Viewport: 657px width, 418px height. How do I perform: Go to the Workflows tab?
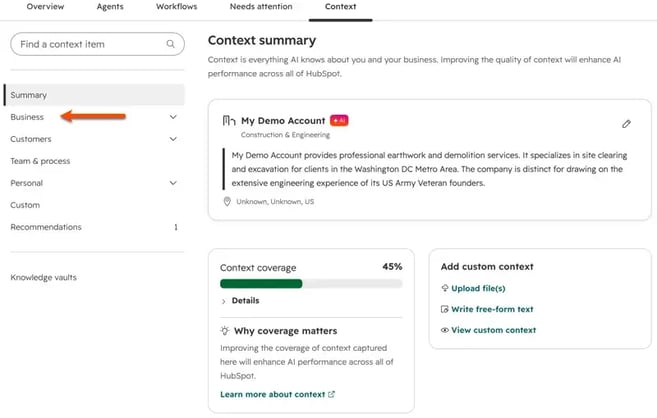tap(177, 7)
